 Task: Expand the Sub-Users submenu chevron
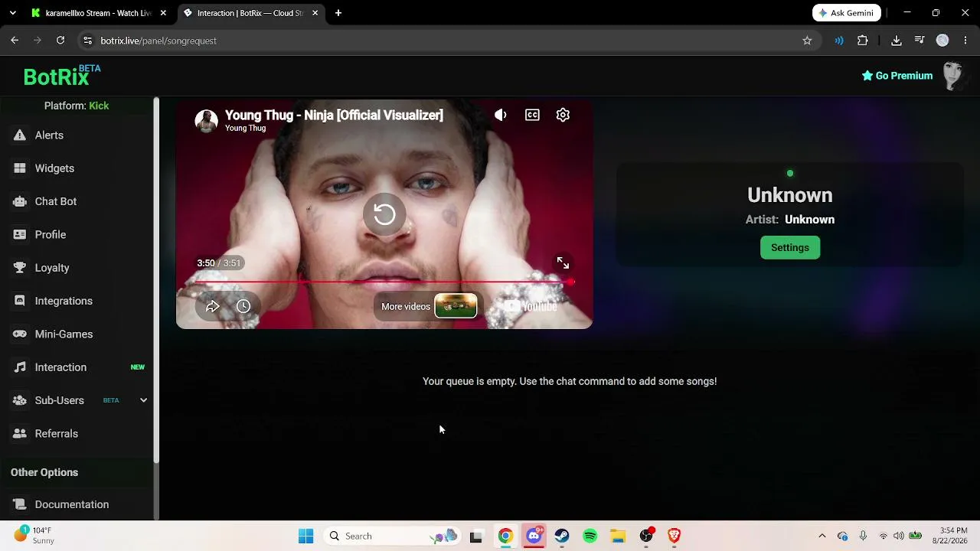(x=143, y=400)
